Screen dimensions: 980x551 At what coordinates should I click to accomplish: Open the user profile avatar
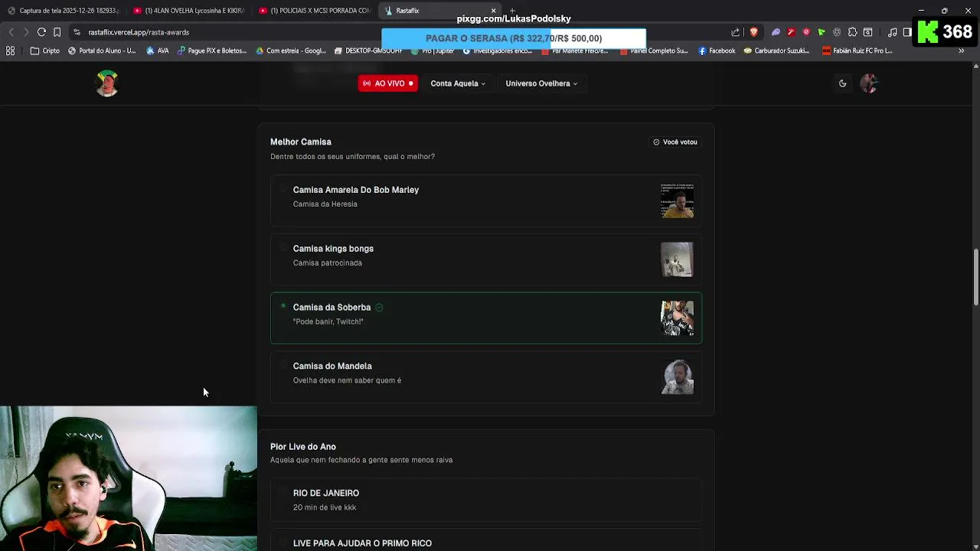[x=869, y=83]
